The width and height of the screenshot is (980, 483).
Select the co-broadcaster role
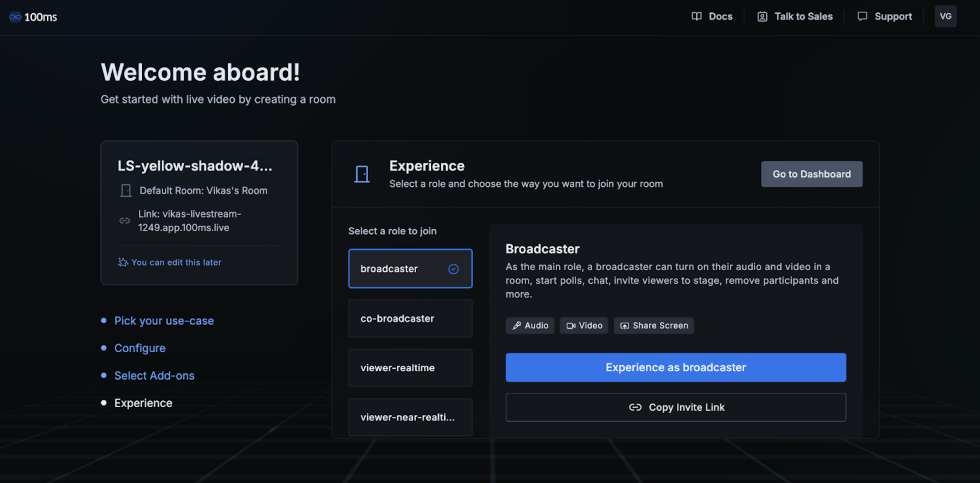(410, 319)
